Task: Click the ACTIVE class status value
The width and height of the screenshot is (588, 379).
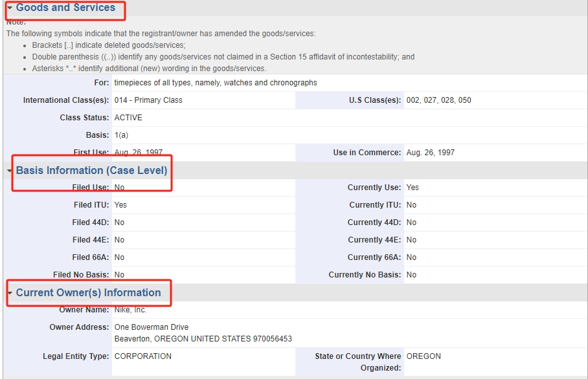Action: [x=128, y=118]
